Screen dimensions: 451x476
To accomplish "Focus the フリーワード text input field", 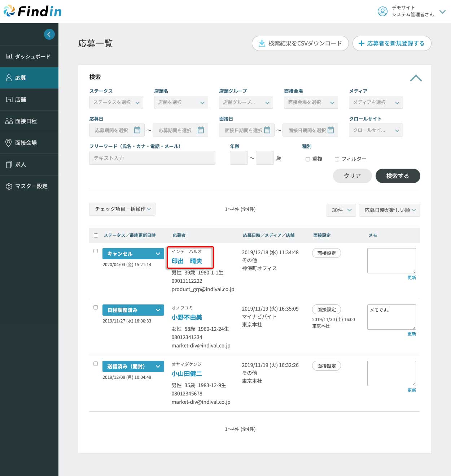I will click(152, 158).
